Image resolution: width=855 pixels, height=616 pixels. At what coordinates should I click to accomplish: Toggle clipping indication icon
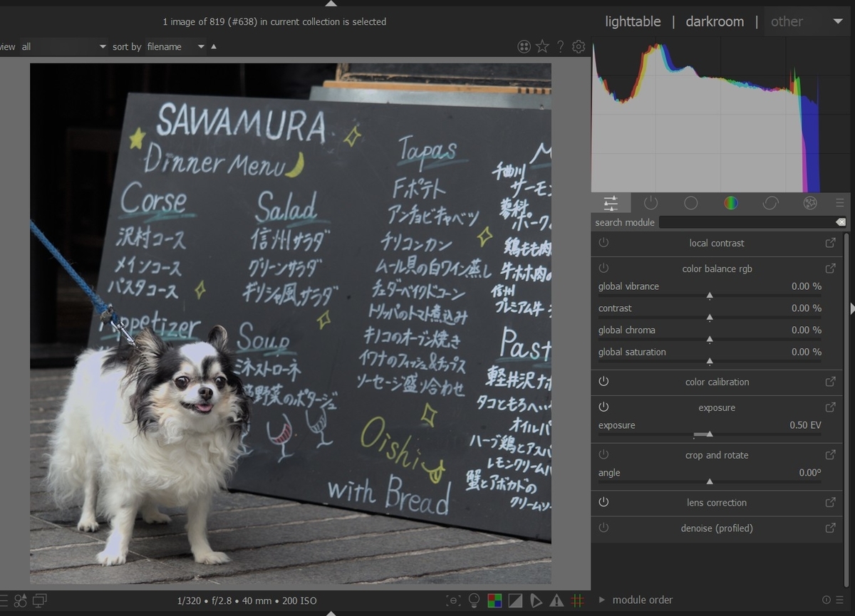click(515, 600)
